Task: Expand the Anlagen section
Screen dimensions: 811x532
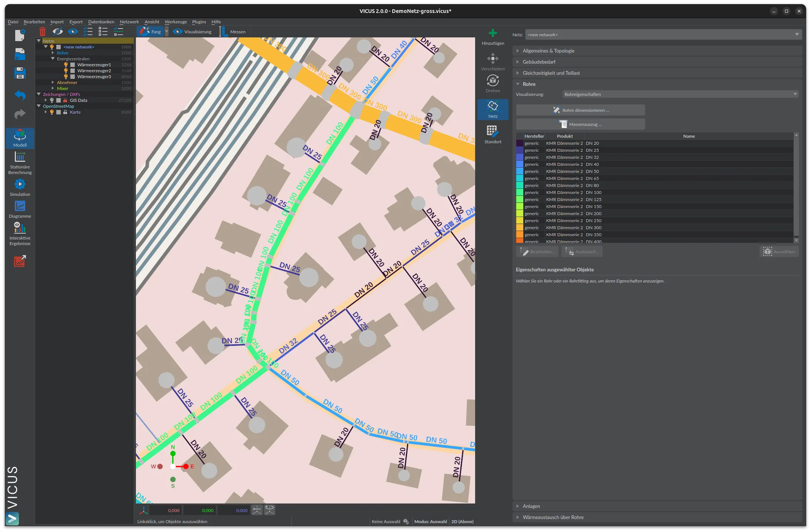Action: (657, 506)
